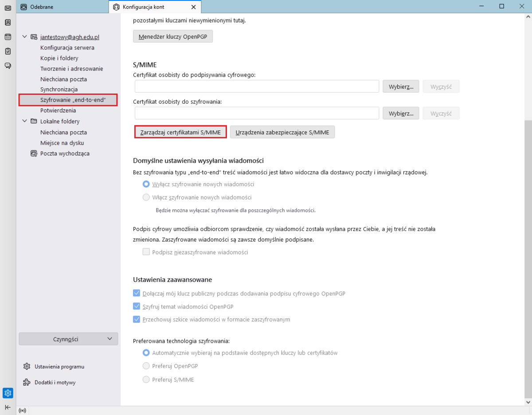Screen dimensions: 532x415
Task: Select the 'Preferuj OpenPGP' radio option
Action: click(146, 366)
